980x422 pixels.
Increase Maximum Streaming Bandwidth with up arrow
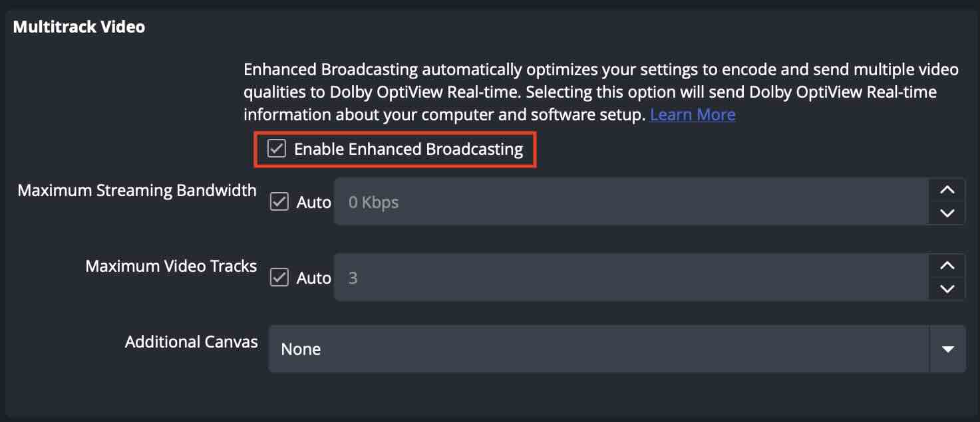[947, 190]
